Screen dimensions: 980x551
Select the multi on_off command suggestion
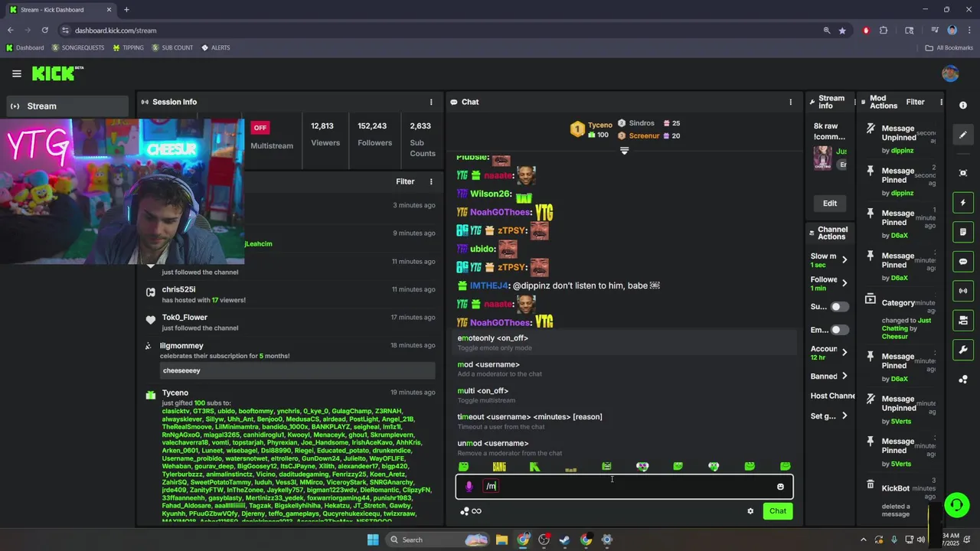pos(626,395)
